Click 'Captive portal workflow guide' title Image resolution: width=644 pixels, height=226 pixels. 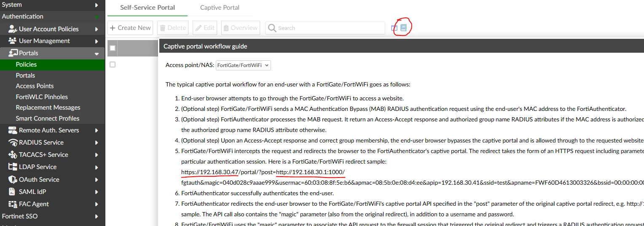tap(205, 46)
